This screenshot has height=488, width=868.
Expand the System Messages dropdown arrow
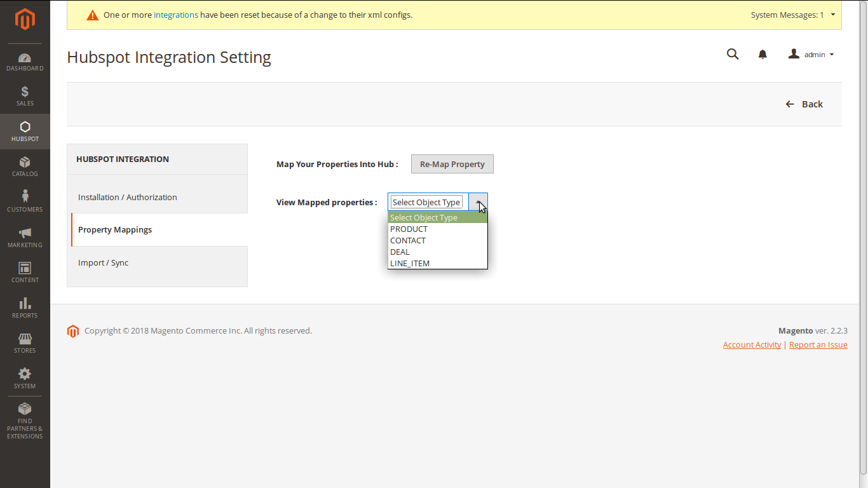833,15
